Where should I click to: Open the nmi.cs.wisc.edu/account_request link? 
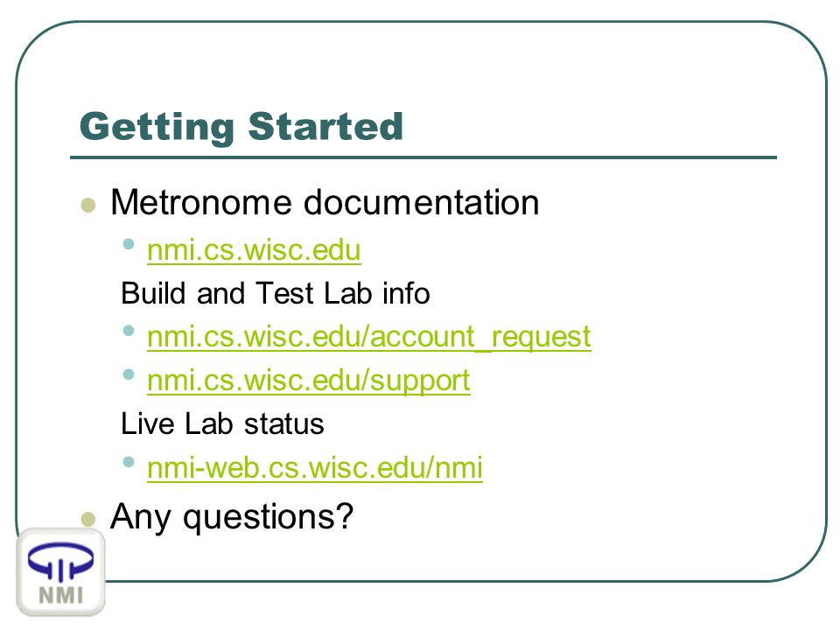point(369,338)
